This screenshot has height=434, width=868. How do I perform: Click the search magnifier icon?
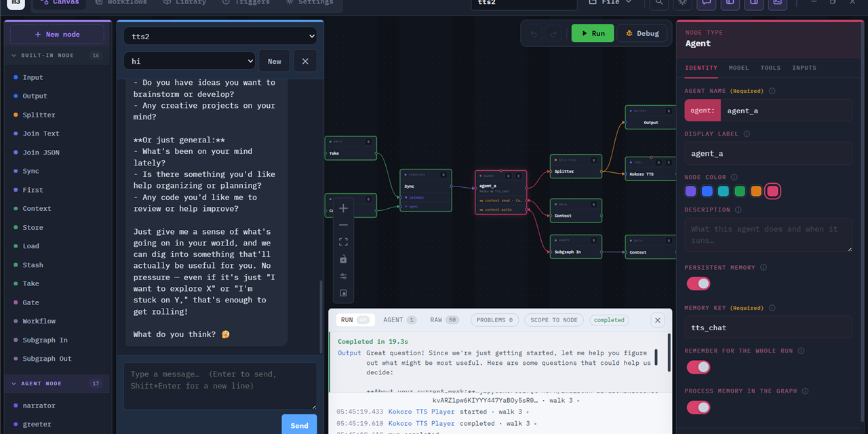coord(659,2)
